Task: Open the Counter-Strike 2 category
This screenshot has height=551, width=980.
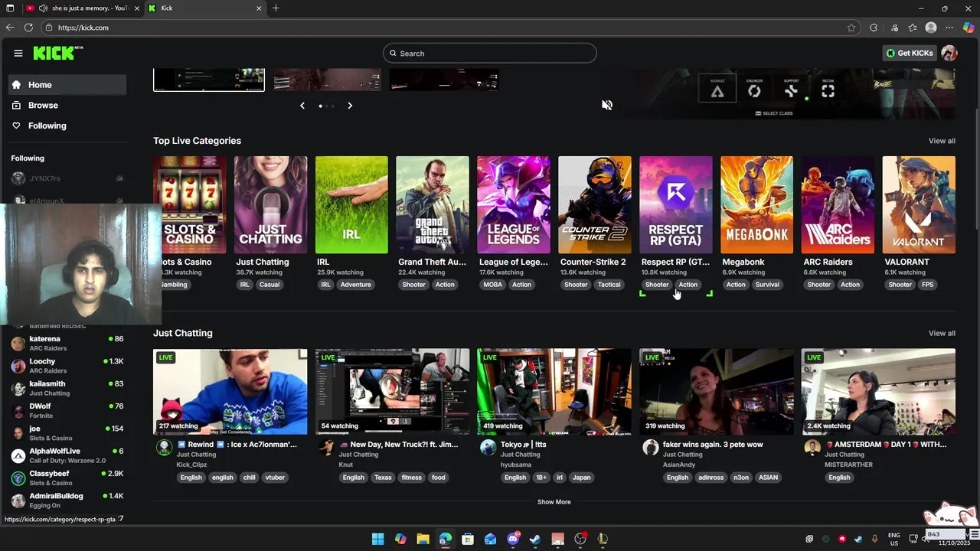Action: click(595, 204)
